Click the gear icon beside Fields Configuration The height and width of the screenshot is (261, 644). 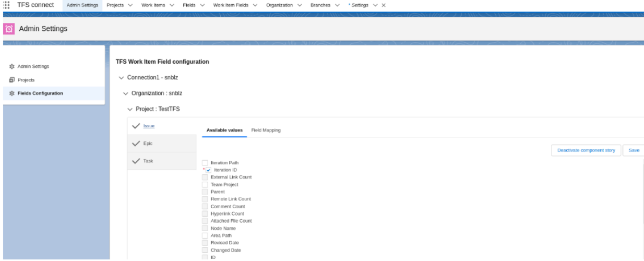pos(12,93)
